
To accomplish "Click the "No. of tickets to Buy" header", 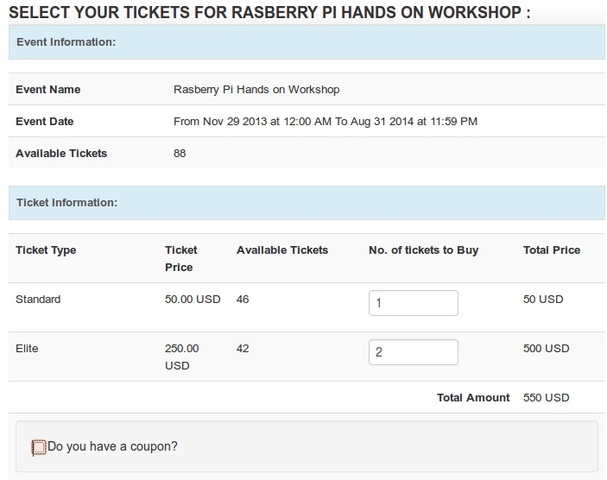I will click(423, 250).
